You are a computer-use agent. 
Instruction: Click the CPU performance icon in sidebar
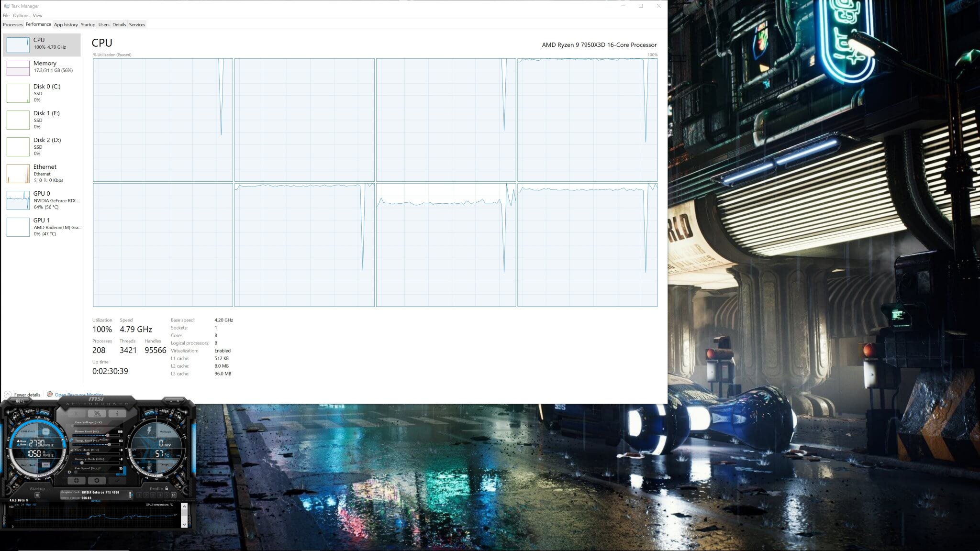coord(18,44)
